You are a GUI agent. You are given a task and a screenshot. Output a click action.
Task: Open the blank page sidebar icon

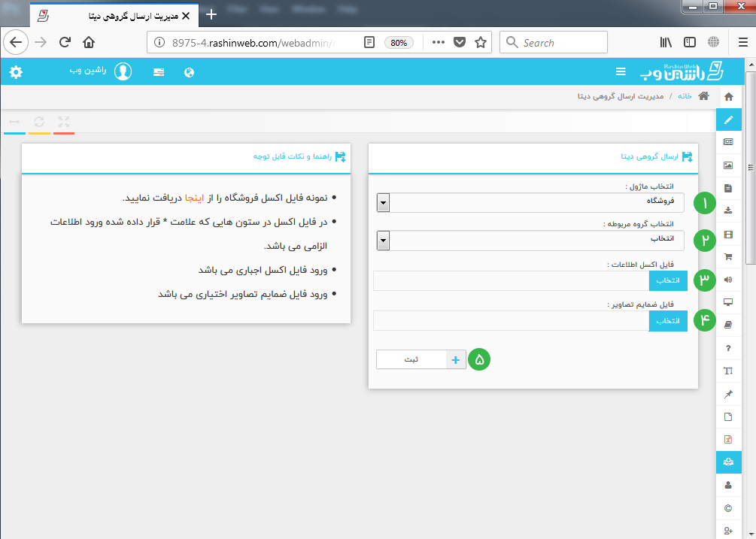click(728, 416)
